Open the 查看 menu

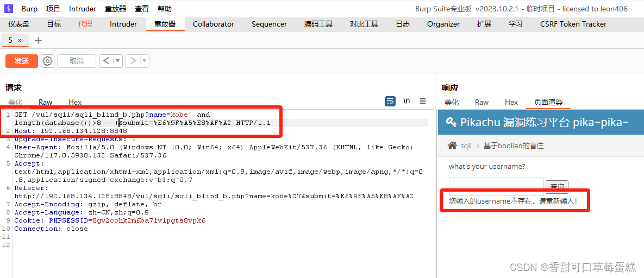pyautogui.click(x=142, y=9)
